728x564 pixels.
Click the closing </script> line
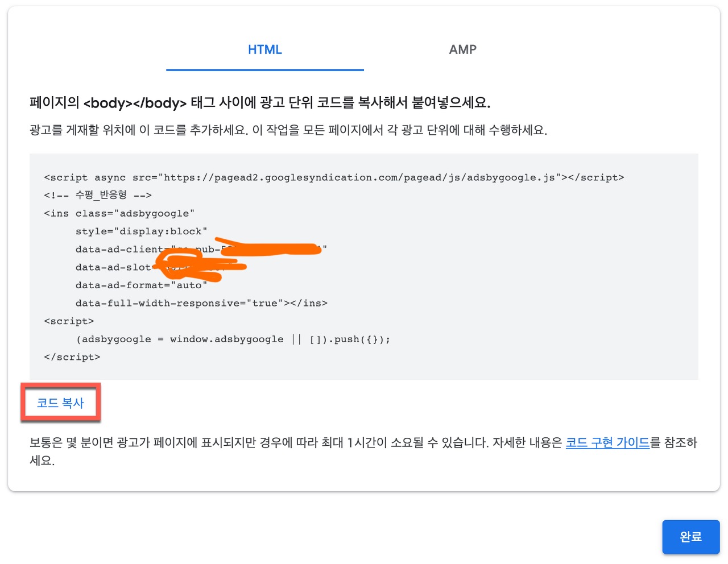click(x=72, y=357)
